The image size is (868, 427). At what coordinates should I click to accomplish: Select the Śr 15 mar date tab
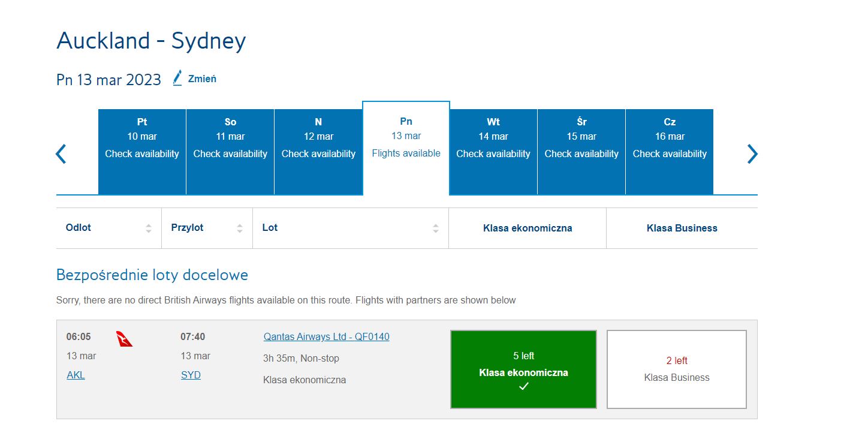(581, 152)
